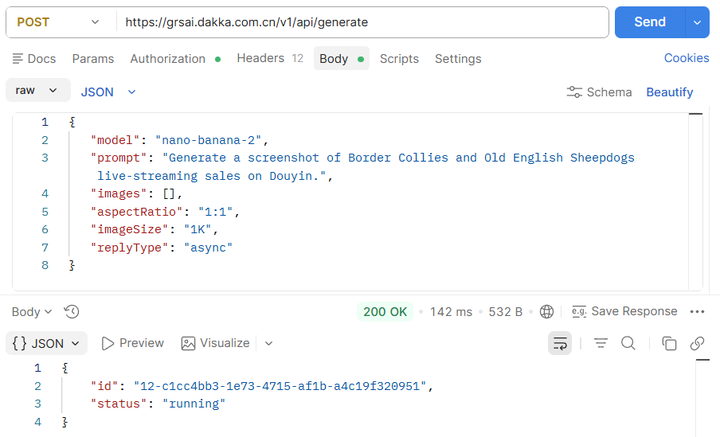
Task: Click the request URL input field
Action: 362,22
